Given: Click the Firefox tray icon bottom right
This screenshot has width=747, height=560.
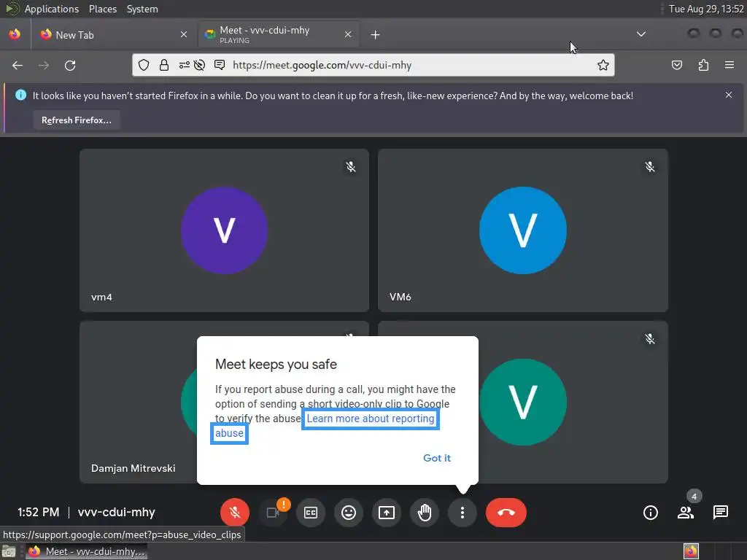Looking at the screenshot, I should [691, 551].
